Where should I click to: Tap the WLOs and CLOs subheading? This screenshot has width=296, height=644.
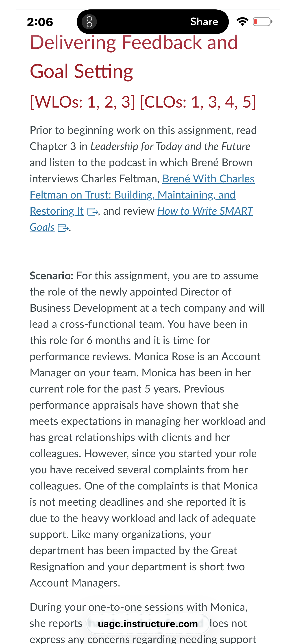click(143, 102)
